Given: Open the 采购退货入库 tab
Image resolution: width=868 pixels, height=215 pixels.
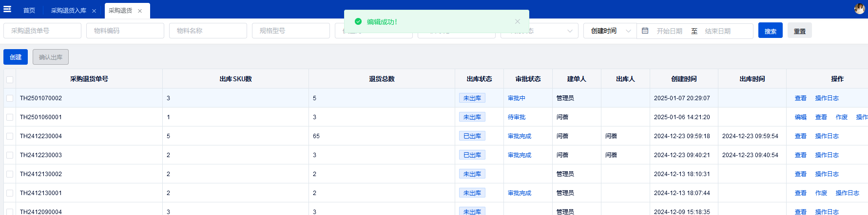Looking at the screenshot, I should pos(68,10).
